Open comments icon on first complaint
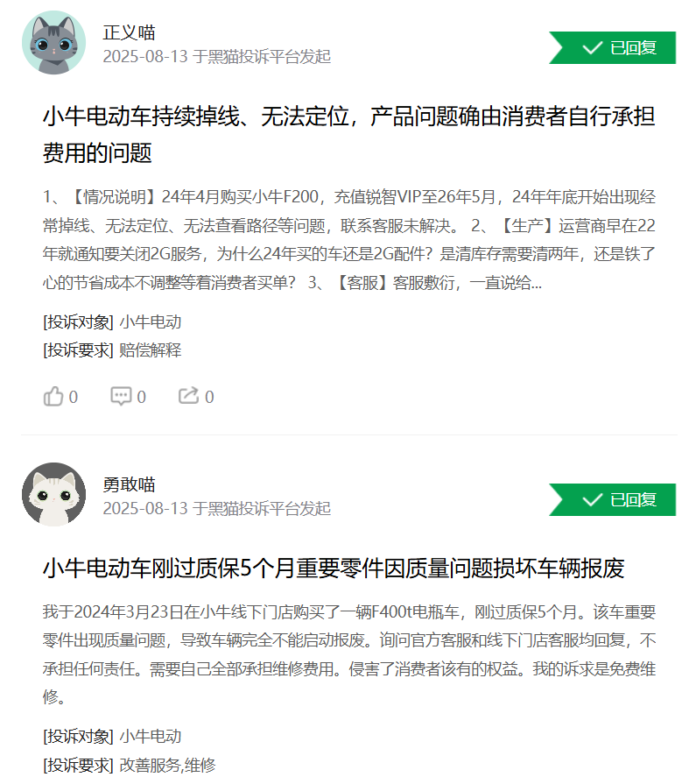Viewport: 696px width, 784px height. point(121,397)
